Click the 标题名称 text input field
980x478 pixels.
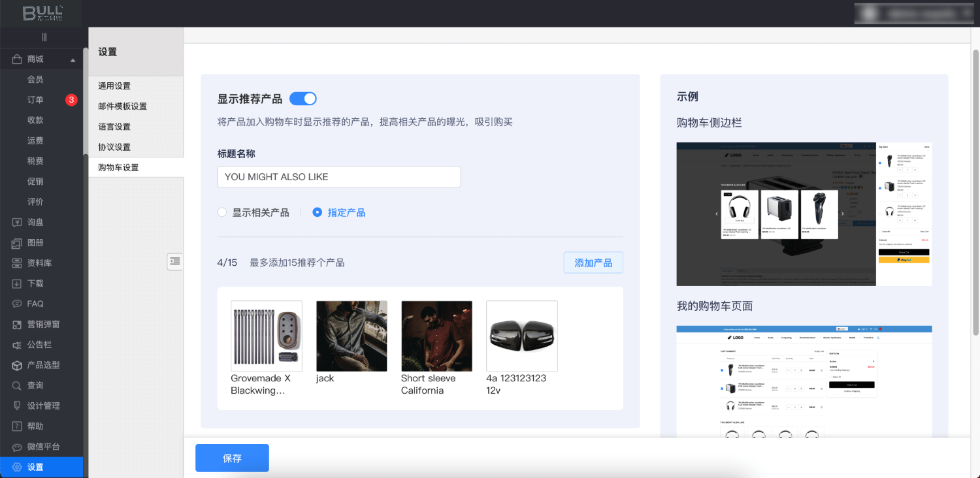pyautogui.click(x=338, y=177)
